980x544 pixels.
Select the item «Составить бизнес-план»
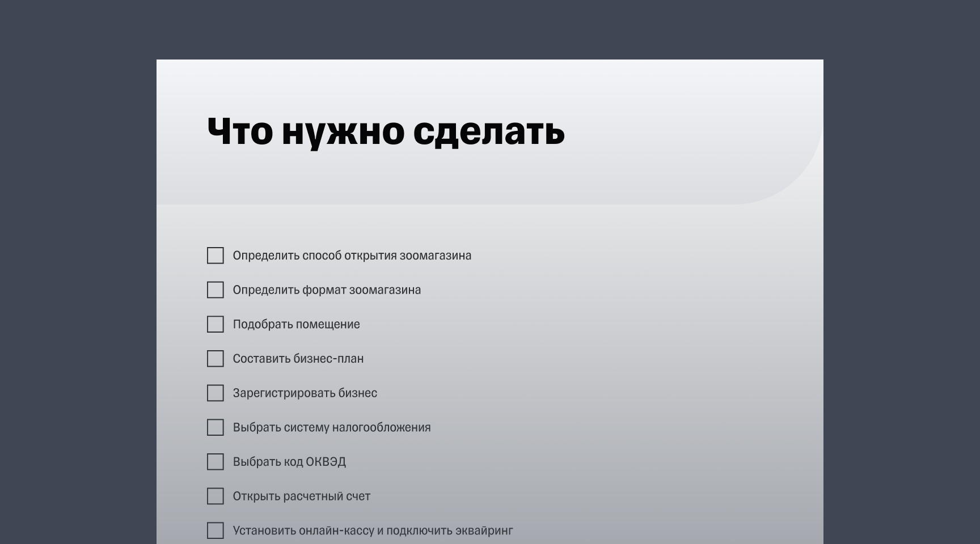299,359
